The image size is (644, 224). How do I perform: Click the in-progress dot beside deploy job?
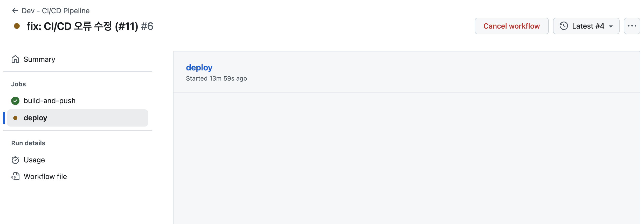pyautogui.click(x=15, y=118)
